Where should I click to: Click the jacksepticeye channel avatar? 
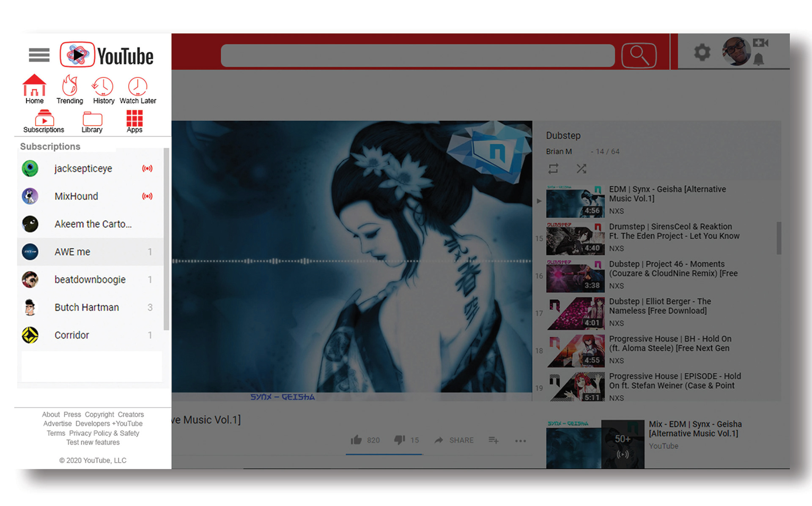tap(30, 168)
